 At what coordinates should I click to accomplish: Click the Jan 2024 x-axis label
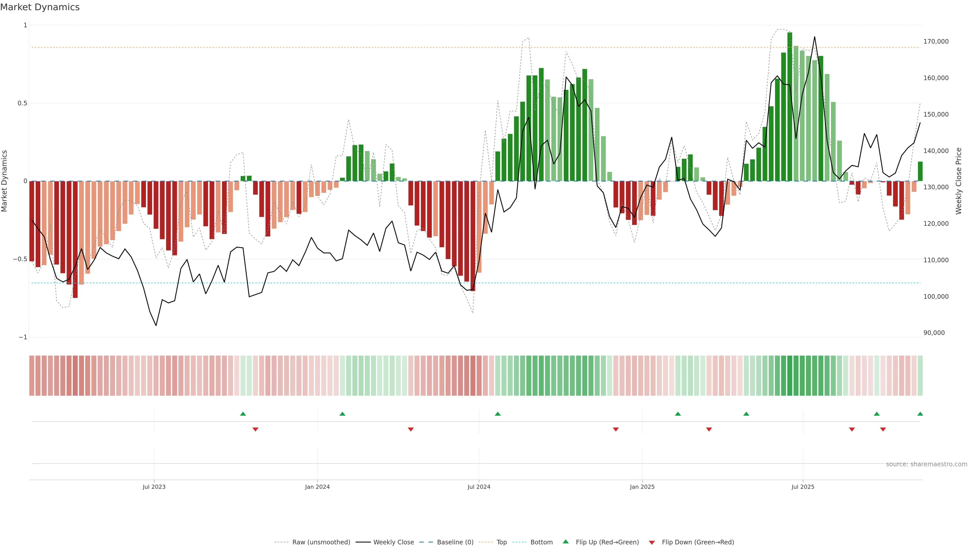(317, 487)
